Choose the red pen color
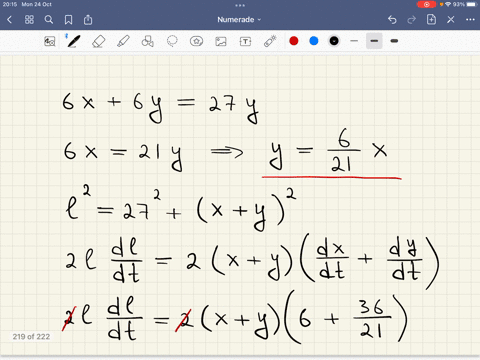This screenshot has width=480, height=360. [x=294, y=41]
